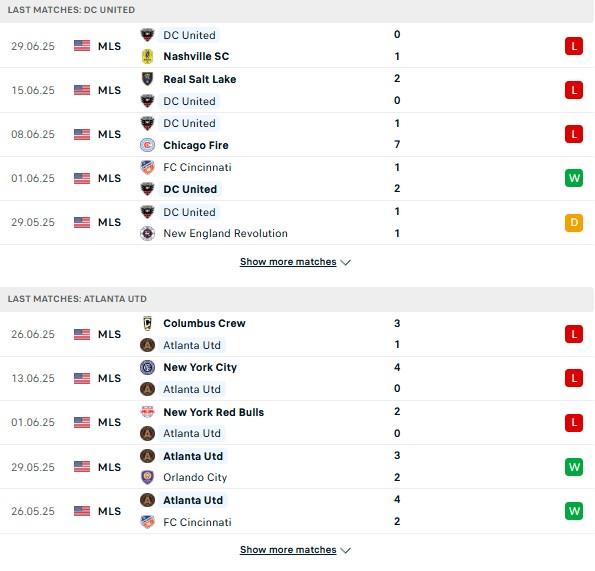
Task: Expand more DC United matches chevron
Action: click(x=346, y=262)
